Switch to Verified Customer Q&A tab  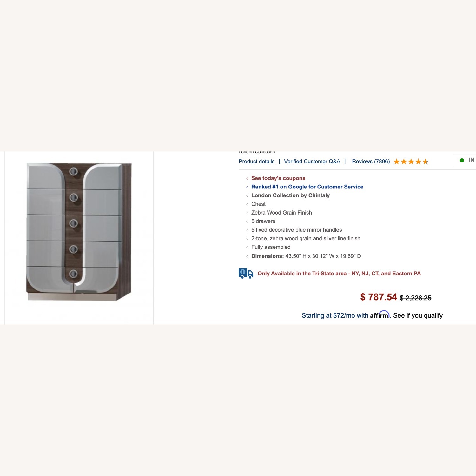(x=312, y=162)
